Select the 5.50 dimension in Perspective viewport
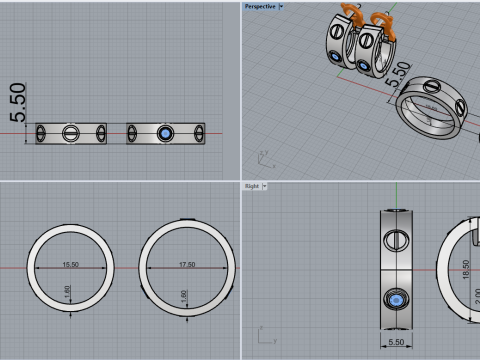This screenshot has width=480, height=360. pos(398,74)
